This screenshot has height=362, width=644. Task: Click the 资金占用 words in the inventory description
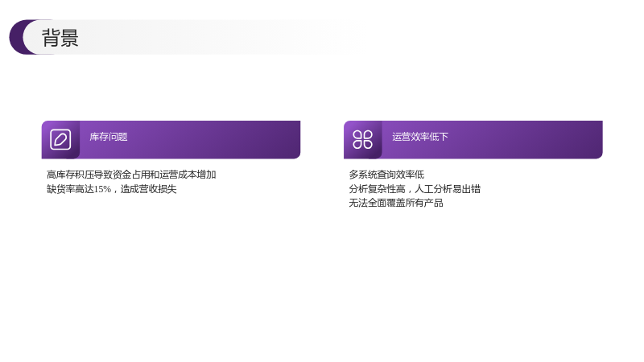pos(131,175)
